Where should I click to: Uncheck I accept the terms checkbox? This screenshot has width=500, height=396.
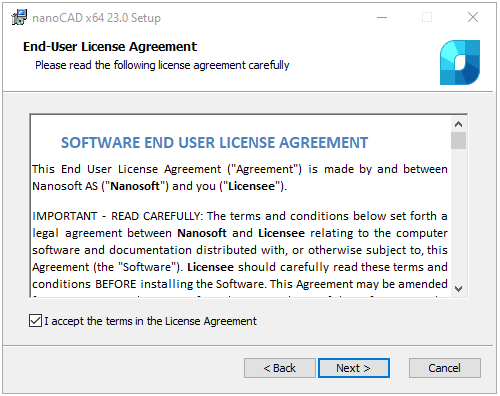click(35, 321)
